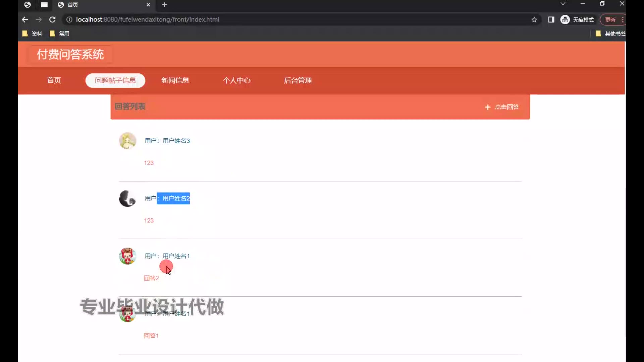
Task: Go to 首页 navigation item
Action: pos(54,80)
